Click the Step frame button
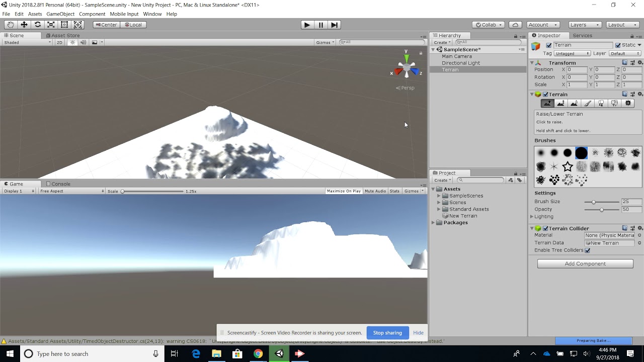 [x=335, y=25]
